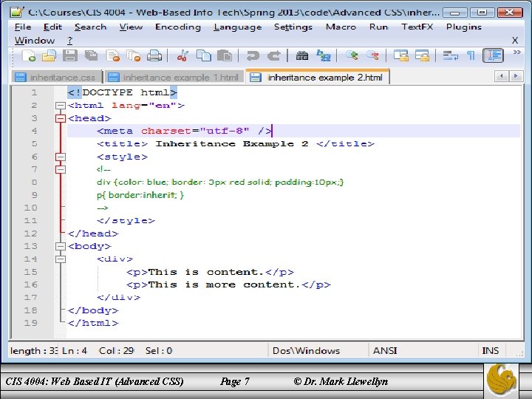Click the Copy toolbar icon
532x399 pixels.
[204, 55]
